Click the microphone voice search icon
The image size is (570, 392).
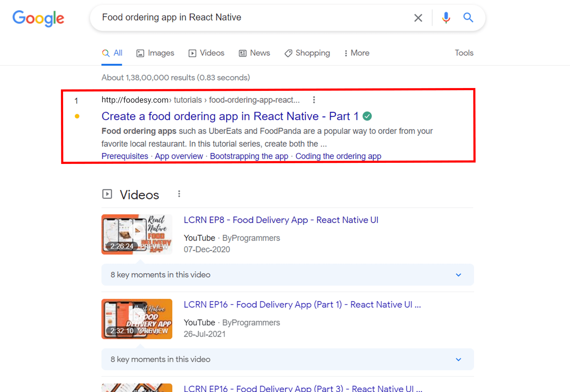[x=445, y=17]
